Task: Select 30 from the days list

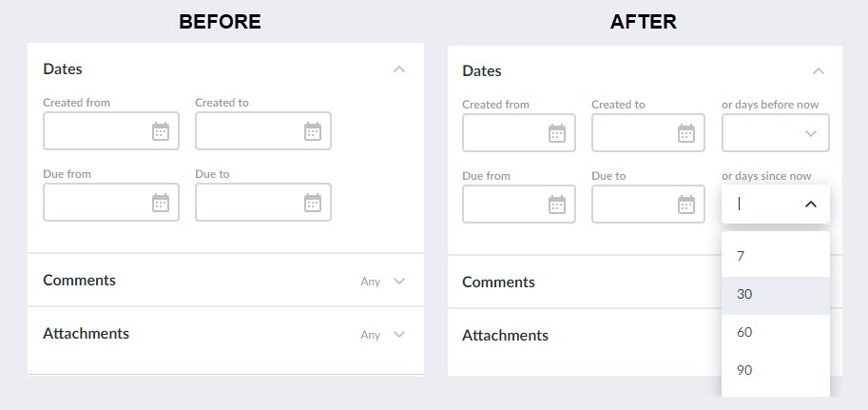Action: [776, 294]
